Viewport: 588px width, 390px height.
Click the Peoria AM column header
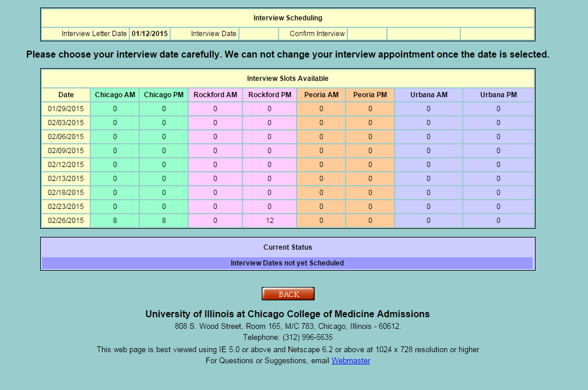pyautogui.click(x=321, y=95)
